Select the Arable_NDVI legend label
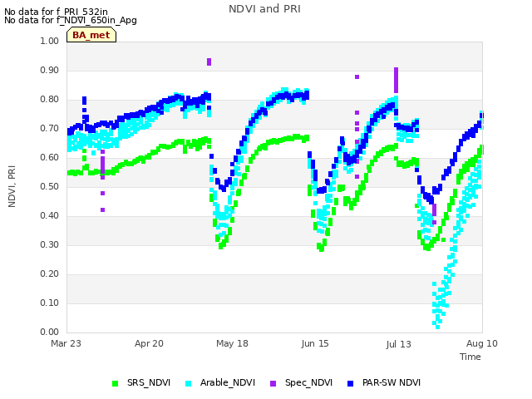This screenshot has height=399, width=532. tap(227, 382)
